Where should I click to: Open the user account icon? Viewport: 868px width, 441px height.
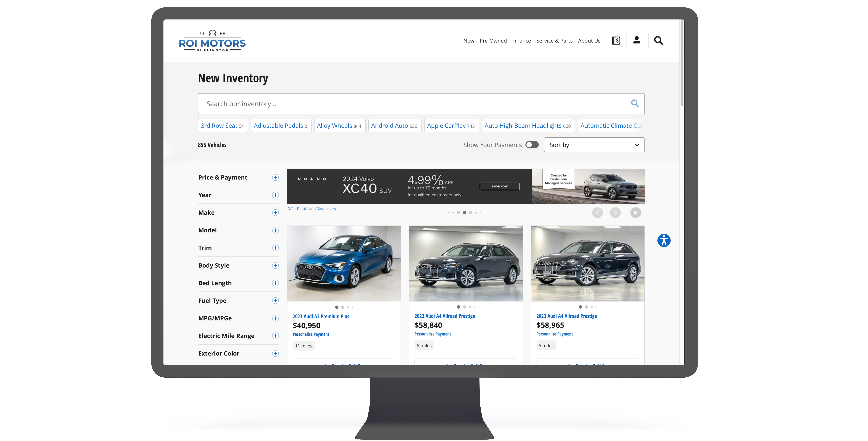coord(637,40)
